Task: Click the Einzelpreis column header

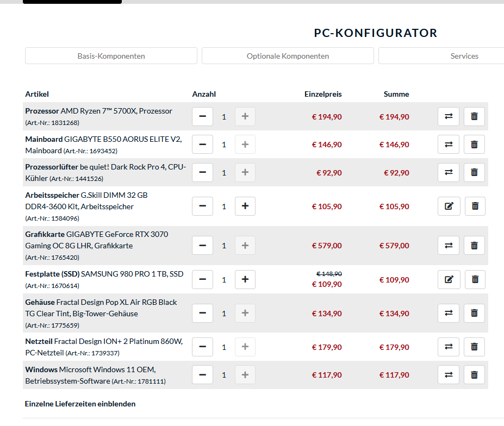Action: tap(323, 94)
